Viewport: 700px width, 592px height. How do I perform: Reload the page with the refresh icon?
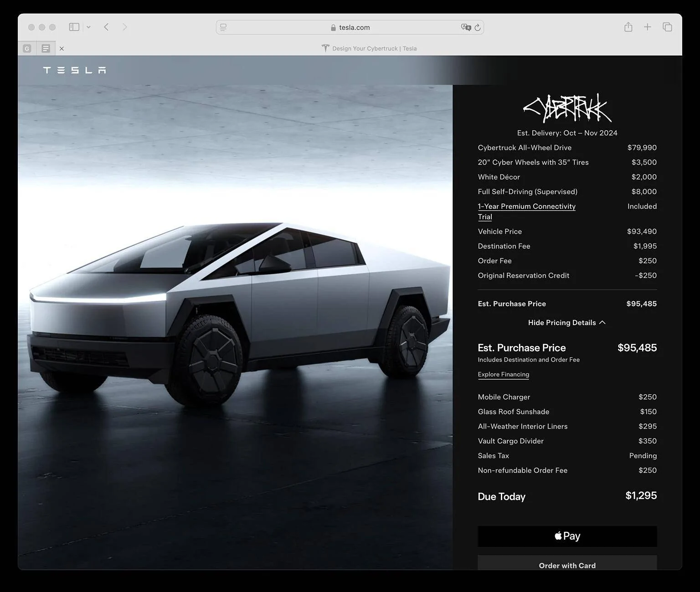(477, 27)
